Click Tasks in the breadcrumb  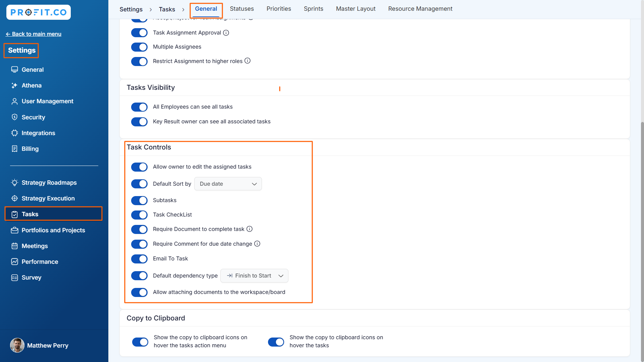167,9
